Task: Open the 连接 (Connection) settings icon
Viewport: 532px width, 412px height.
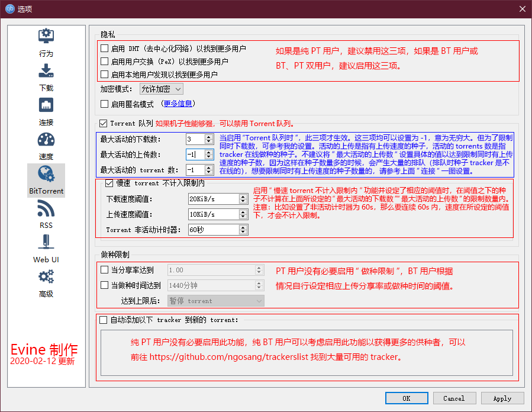Action: (x=46, y=105)
